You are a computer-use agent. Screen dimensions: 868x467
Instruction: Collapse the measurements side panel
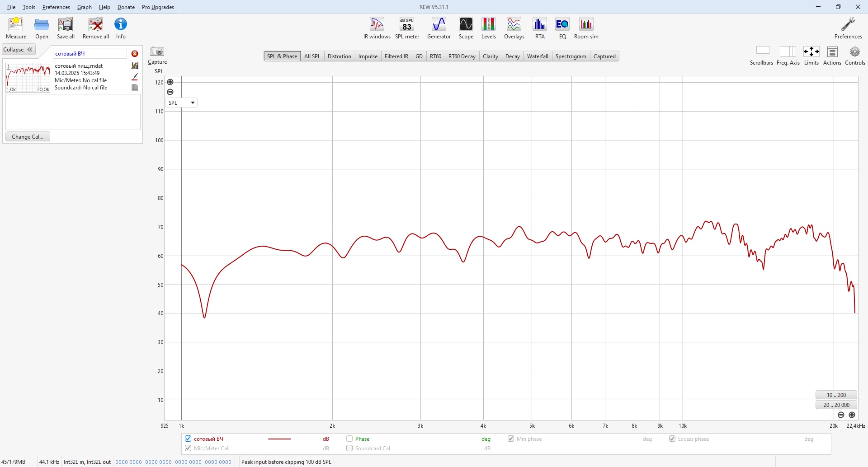pos(19,50)
